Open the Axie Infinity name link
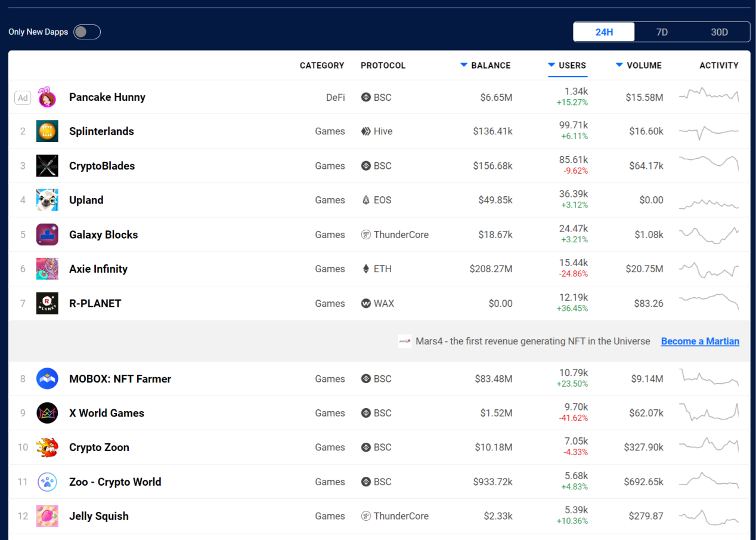This screenshot has width=756, height=540. click(x=98, y=269)
